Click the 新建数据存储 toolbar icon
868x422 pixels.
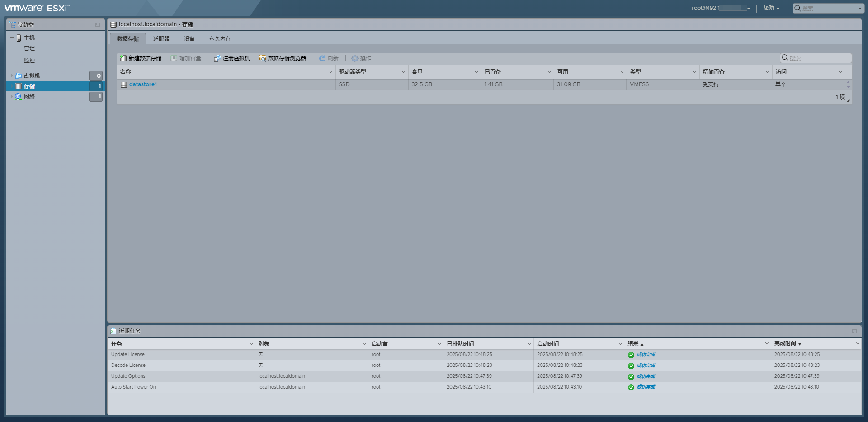[x=123, y=58]
